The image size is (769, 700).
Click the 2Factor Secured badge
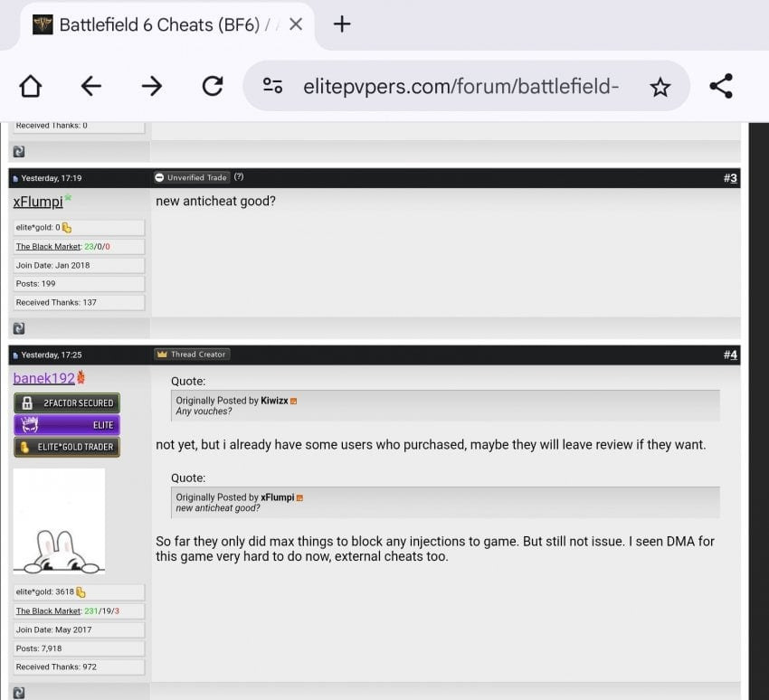[x=67, y=403]
